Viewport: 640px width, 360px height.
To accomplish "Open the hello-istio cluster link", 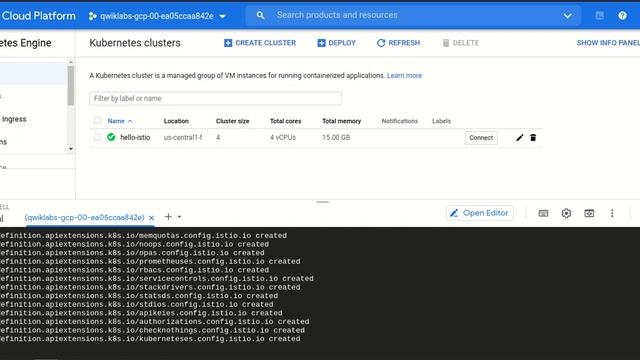I will point(135,138).
